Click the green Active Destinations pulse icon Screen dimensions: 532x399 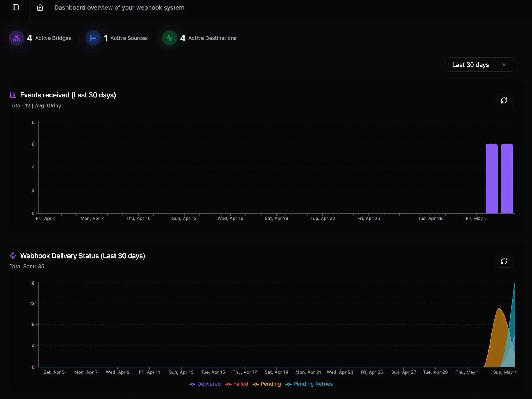(x=170, y=38)
